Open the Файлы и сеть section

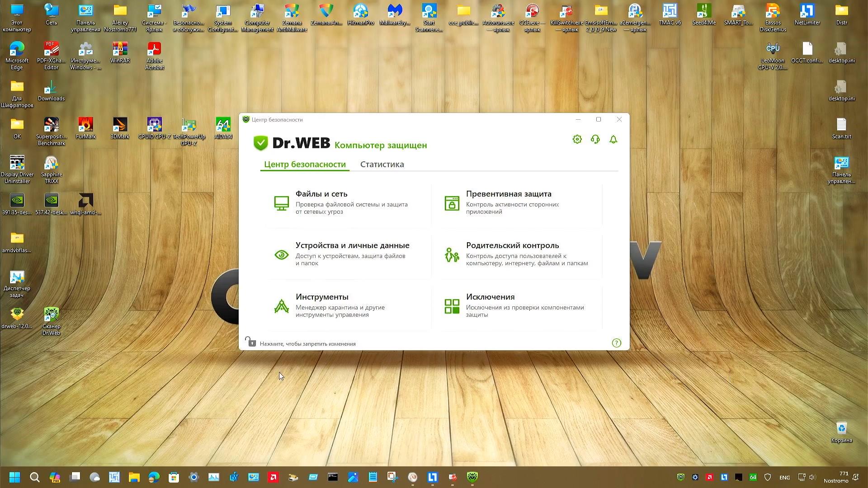(x=321, y=194)
